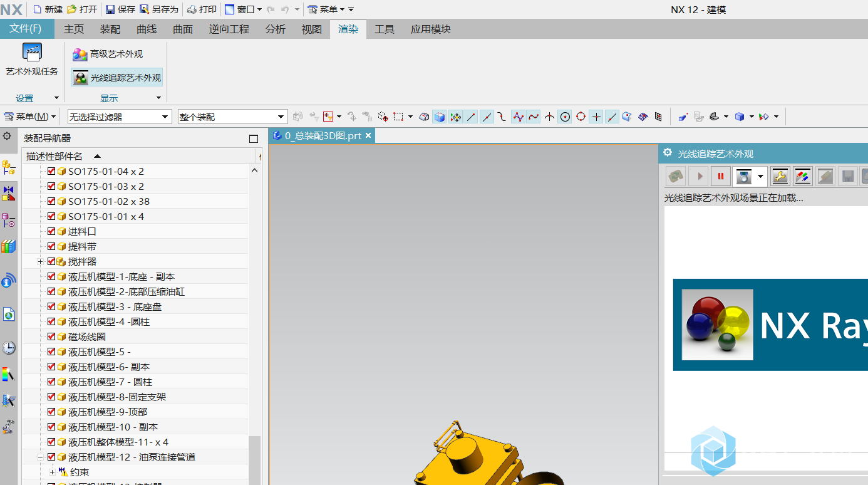Switch to the 分析 ribbon tab

pos(276,29)
